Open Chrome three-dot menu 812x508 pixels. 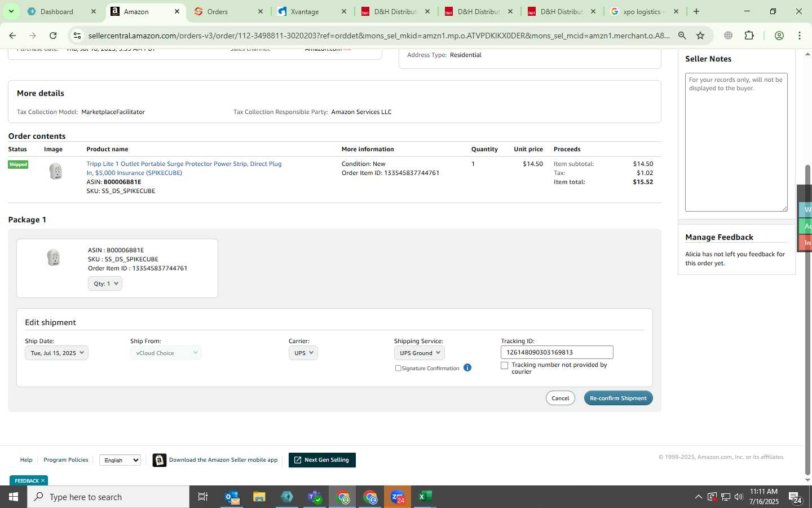pos(800,36)
